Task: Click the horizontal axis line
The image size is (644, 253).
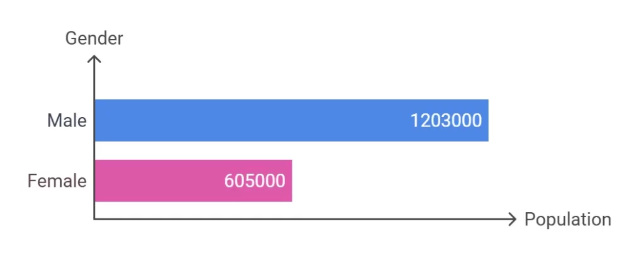Action: click(x=305, y=219)
